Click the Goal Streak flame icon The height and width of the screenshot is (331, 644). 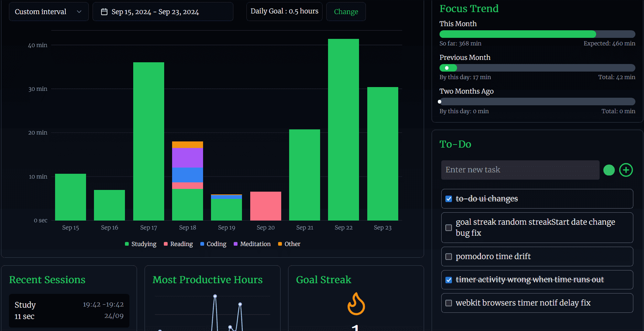(x=356, y=304)
